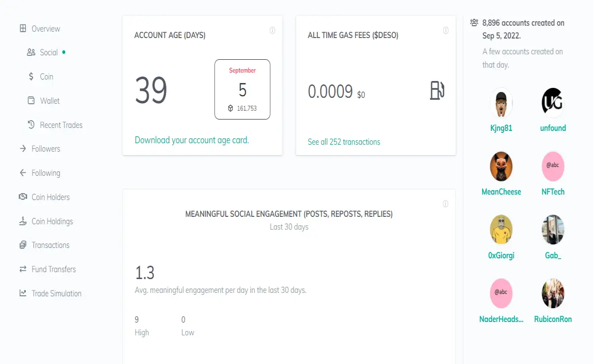Open Trade Simulation page

56,293
